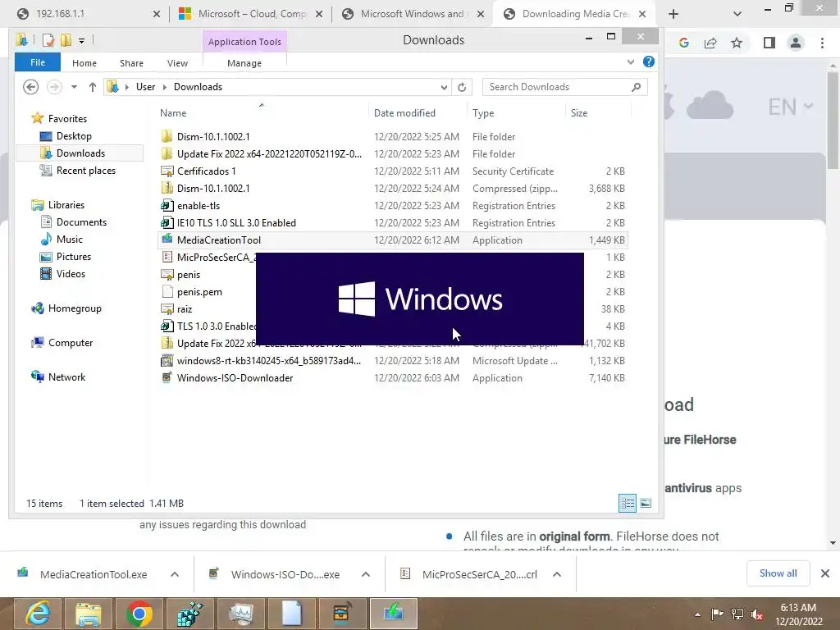Select Music library
The width and height of the screenshot is (840, 630).
(69, 240)
